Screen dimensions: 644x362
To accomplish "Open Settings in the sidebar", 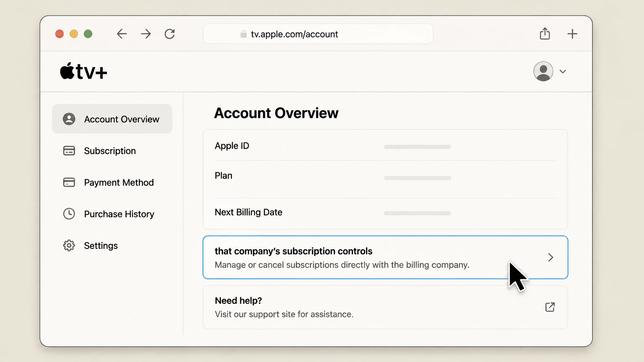I will click(112, 246).
